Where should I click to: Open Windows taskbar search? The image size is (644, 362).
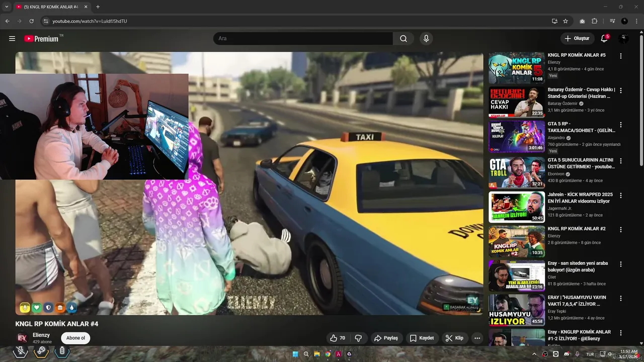click(306, 354)
